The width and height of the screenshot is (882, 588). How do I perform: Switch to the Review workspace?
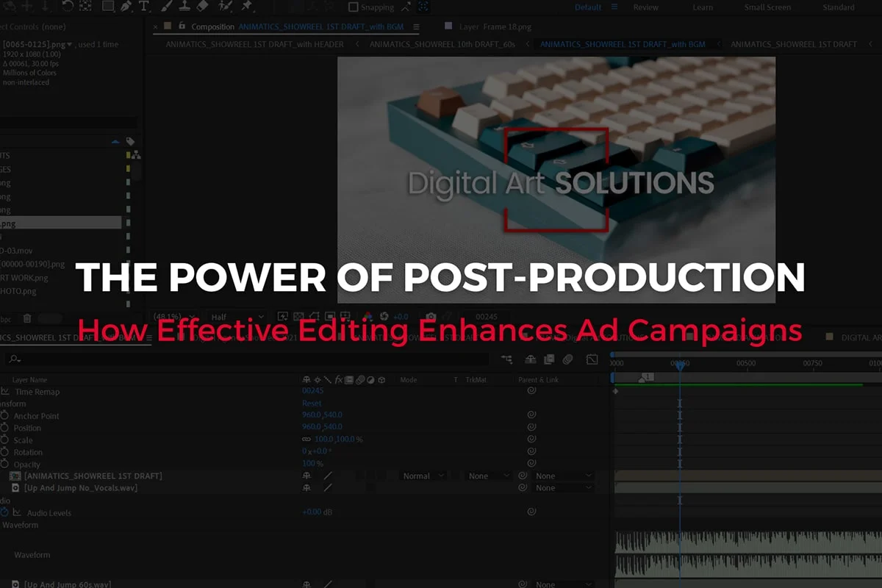646,7
